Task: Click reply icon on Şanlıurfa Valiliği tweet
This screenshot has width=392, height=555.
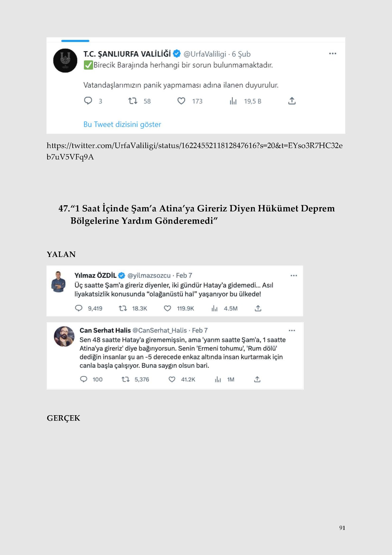Action: [x=88, y=101]
